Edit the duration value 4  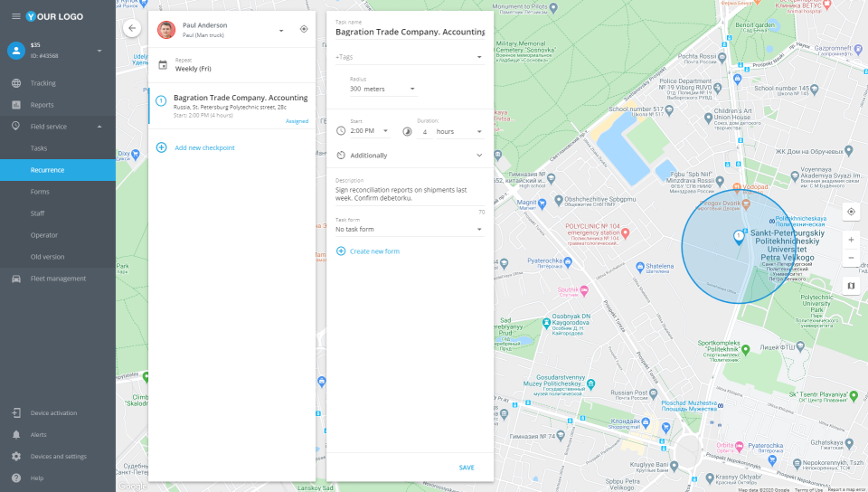tap(425, 132)
